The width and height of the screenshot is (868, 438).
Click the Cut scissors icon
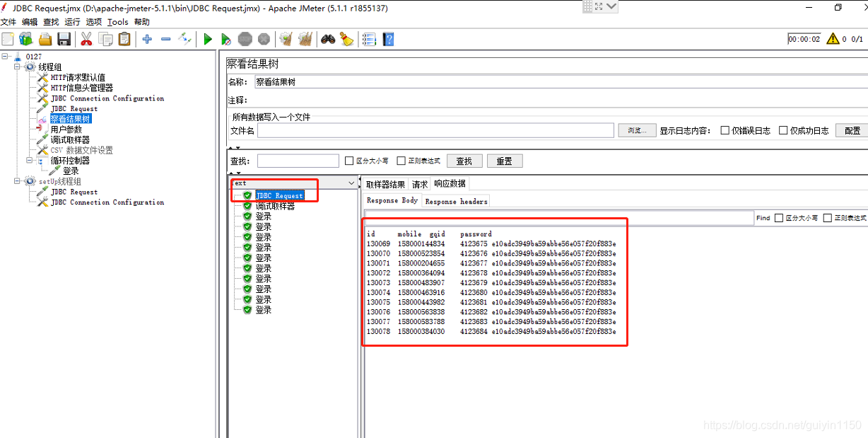(86, 39)
